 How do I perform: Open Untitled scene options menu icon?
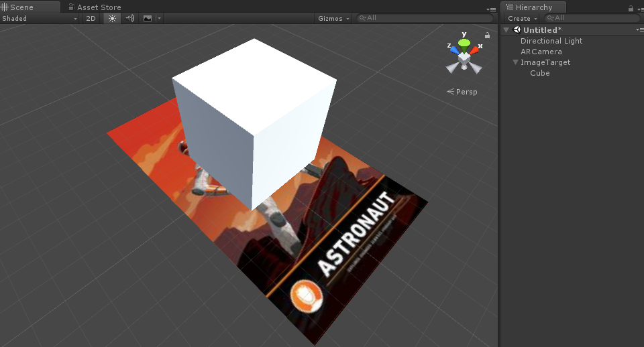click(x=640, y=29)
